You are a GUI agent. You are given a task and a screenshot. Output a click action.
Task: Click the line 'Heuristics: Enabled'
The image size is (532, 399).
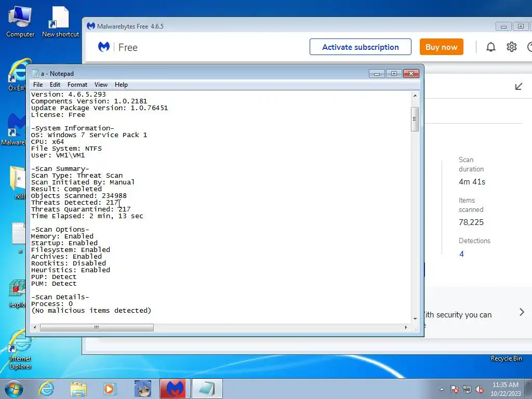[71, 270]
